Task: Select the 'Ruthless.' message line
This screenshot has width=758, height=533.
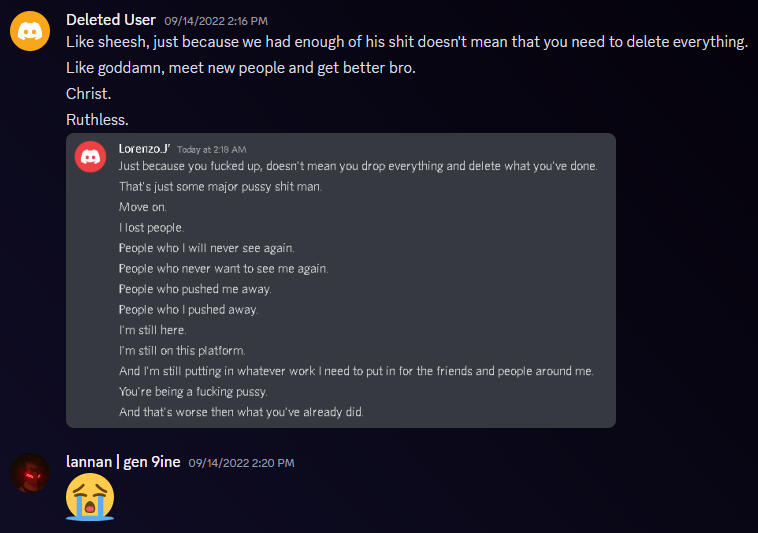Action: [97, 120]
